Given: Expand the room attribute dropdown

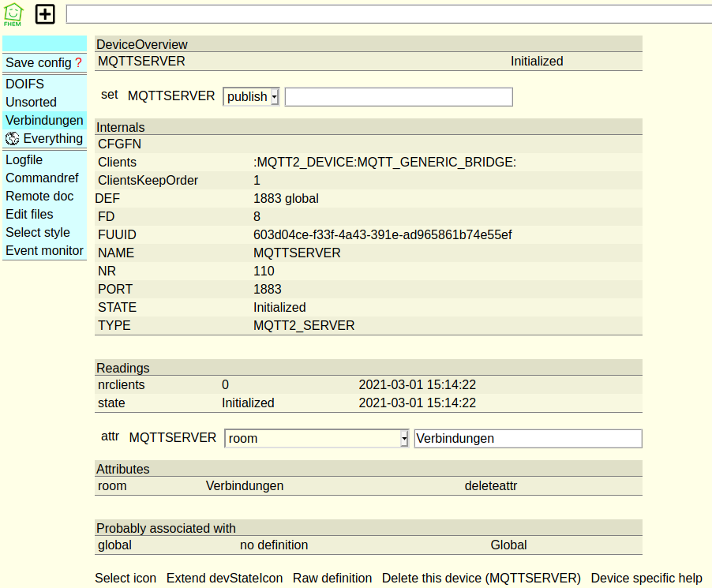Looking at the screenshot, I should pos(317,438).
